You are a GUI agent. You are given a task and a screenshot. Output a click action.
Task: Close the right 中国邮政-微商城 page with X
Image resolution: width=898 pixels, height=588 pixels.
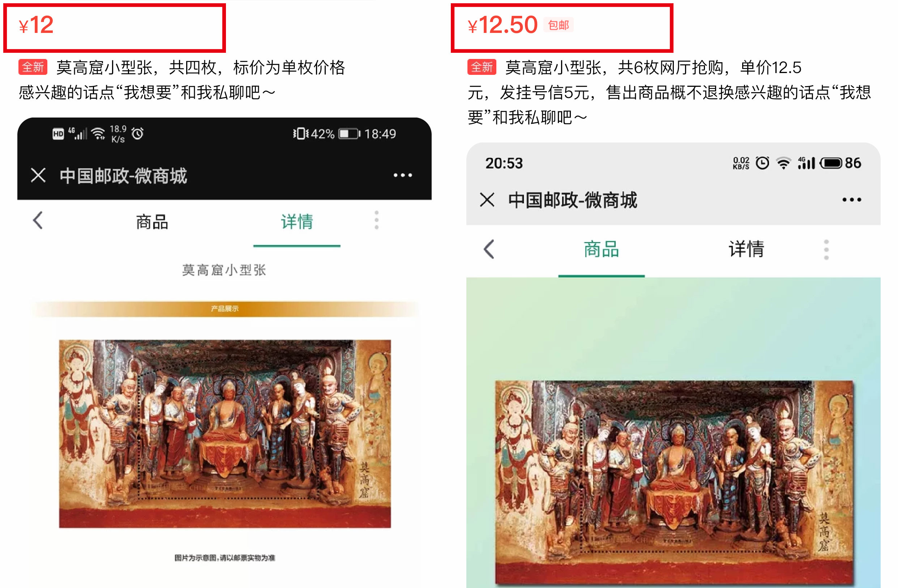point(487,200)
